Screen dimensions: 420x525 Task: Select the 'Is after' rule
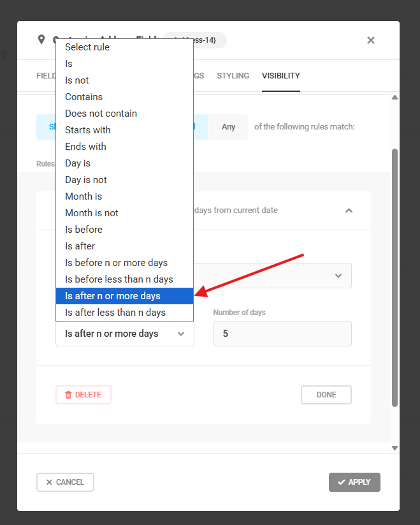click(124, 246)
